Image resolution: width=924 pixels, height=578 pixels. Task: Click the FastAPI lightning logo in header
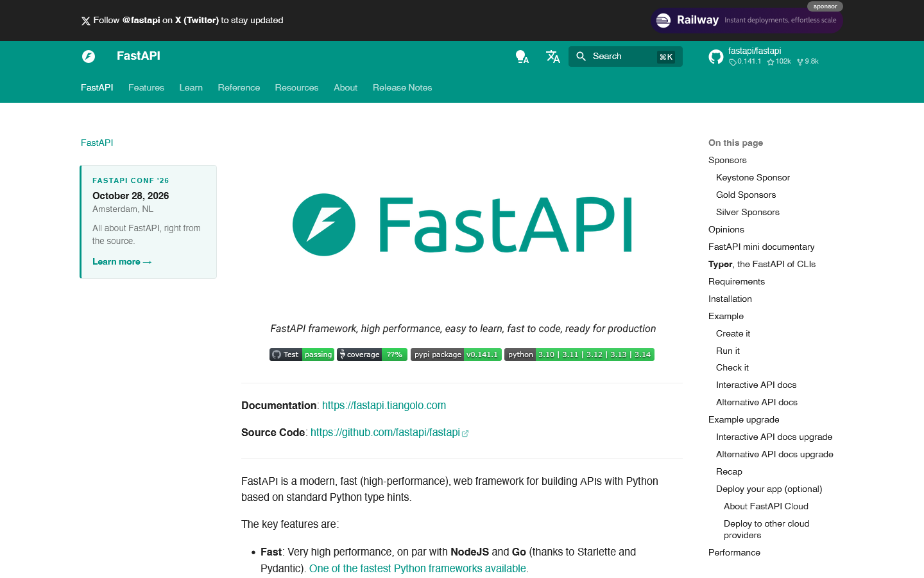coord(89,57)
